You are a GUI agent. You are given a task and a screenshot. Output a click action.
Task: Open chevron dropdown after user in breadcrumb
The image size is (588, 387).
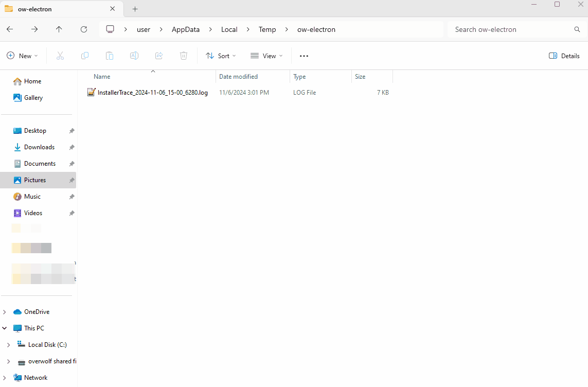click(161, 29)
